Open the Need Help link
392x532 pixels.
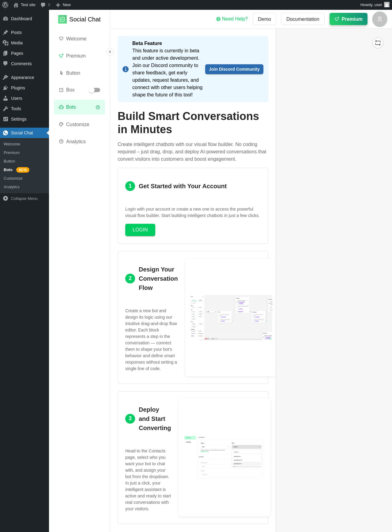tap(232, 19)
